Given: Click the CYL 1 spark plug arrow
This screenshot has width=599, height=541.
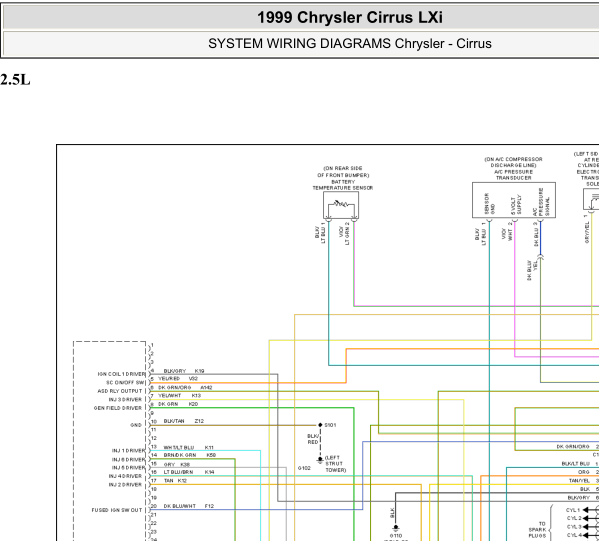Looking at the screenshot, I should (590, 510).
